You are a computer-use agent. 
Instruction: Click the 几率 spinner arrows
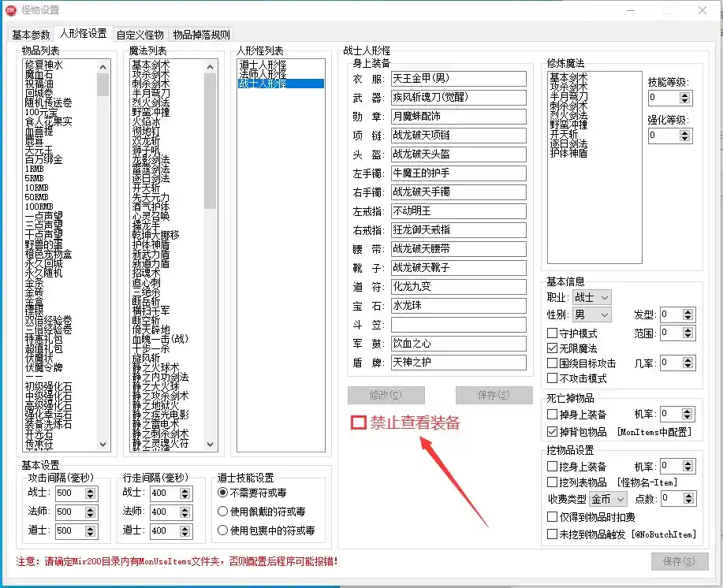pyautogui.click(x=688, y=363)
